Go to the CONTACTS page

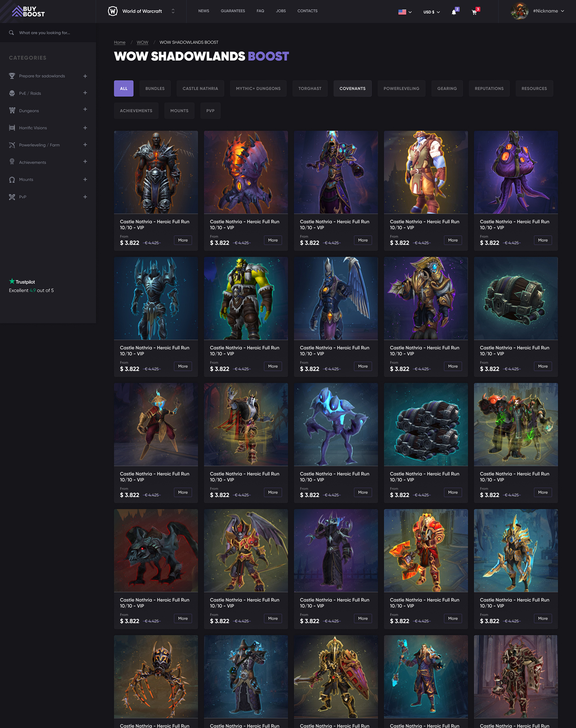[x=307, y=11]
